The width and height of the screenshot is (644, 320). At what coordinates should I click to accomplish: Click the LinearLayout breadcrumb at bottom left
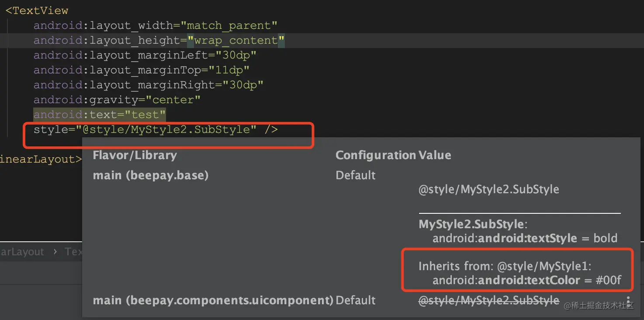[x=22, y=252]
